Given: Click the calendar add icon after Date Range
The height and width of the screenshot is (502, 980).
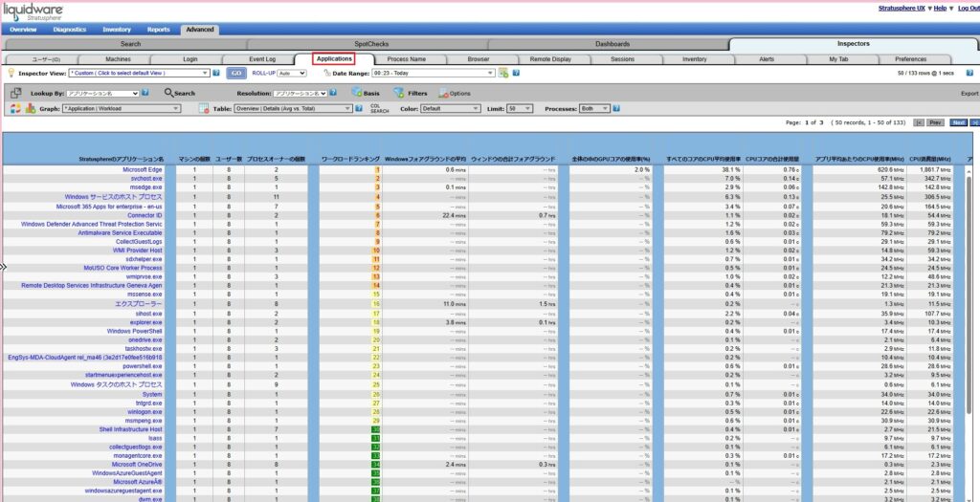Looking at the screenshot, I should click(503, 73).
